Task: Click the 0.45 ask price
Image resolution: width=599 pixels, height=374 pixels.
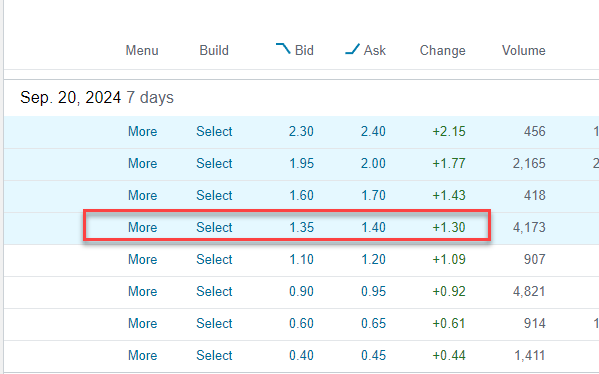Action: [373, 355]
